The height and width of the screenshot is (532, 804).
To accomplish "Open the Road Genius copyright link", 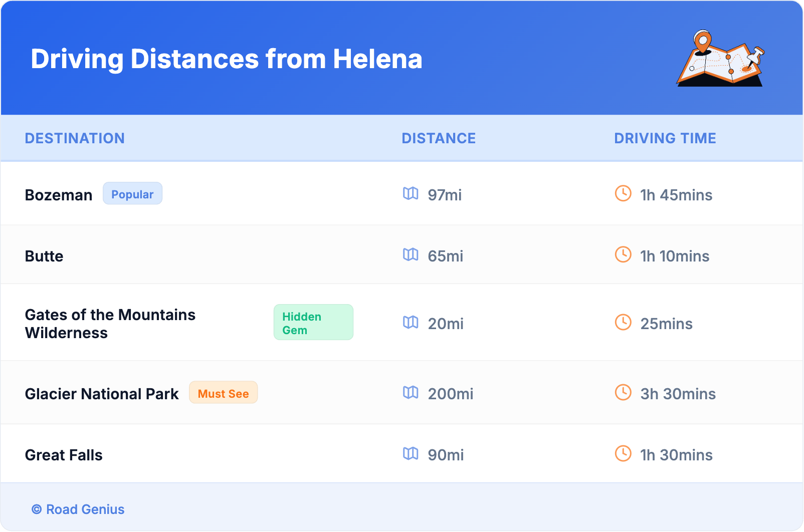I will click(78, 509).
